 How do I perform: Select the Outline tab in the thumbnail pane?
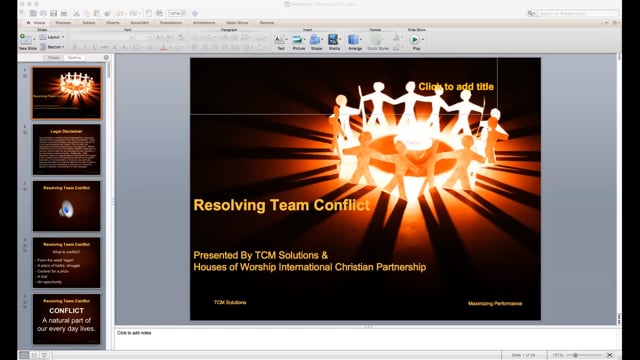coord(74,58)
